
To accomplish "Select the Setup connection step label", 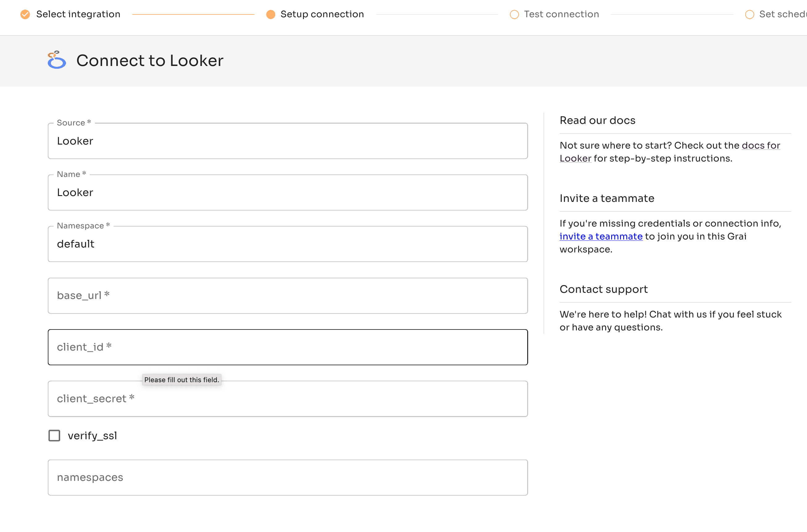I will (x=322, y=14).
